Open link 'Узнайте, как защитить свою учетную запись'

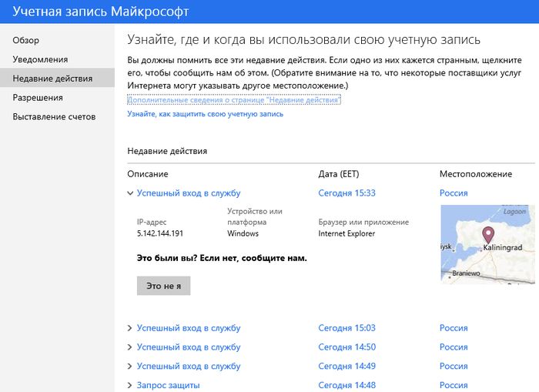click(x=205, y=114)
